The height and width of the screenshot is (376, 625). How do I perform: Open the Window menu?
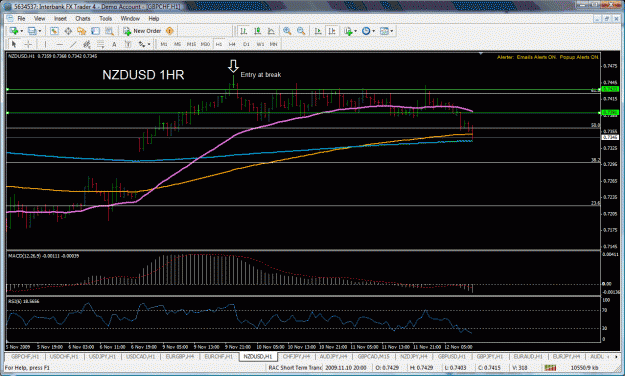tap(130, 18)
